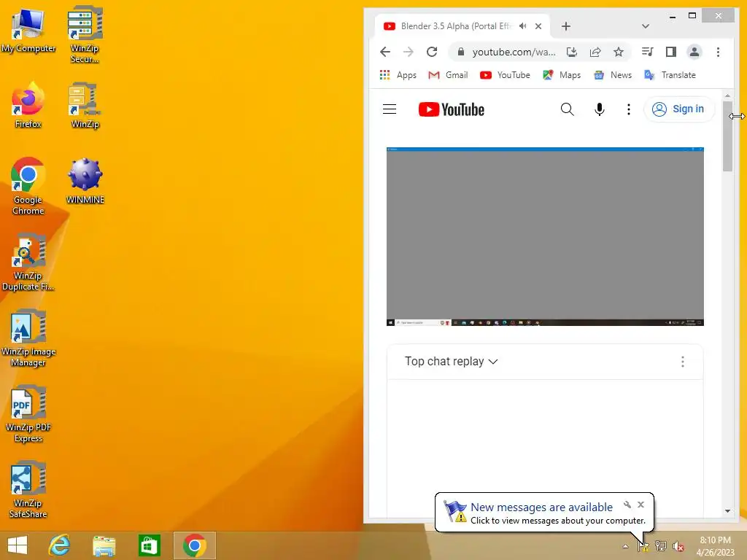Click the YouTube video player
Image resolution: width=747 pixels, height=560 pixels.
[545, 237]
